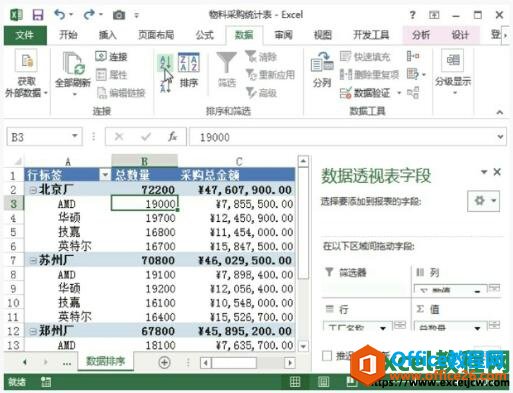Add a new sheet

tap(164, 362)
